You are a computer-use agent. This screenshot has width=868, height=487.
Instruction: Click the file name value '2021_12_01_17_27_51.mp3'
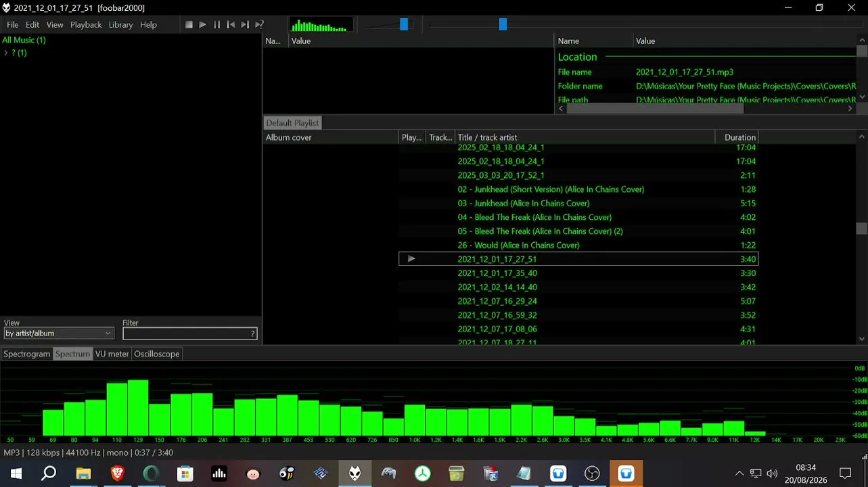pos(685,72)
